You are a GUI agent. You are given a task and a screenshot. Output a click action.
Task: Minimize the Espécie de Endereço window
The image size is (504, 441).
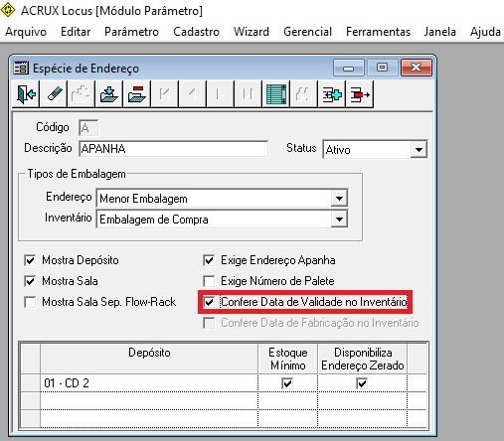click(349, 68)
